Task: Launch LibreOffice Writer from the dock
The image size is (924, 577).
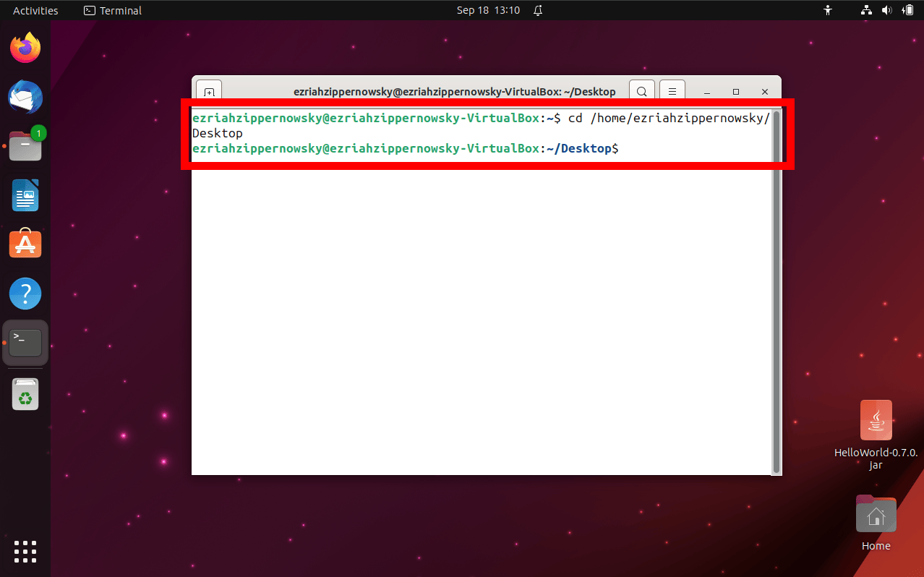Action: 25,195
